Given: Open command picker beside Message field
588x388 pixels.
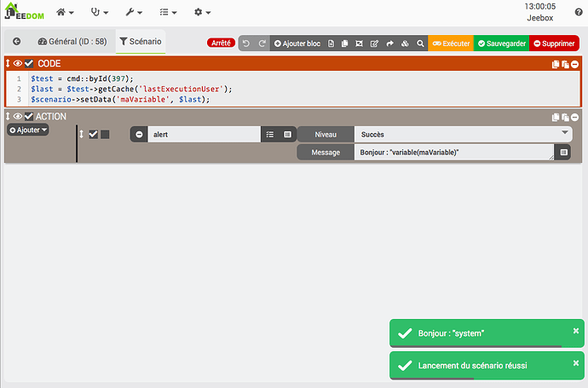Looking at the screenshot, I should [563, 153].
